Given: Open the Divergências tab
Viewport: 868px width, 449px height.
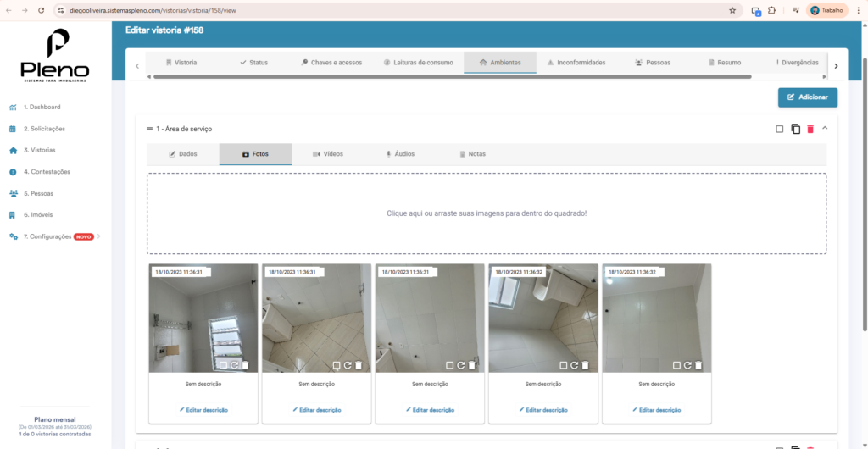Looking at the screenshot, I should tap(797, 63).
